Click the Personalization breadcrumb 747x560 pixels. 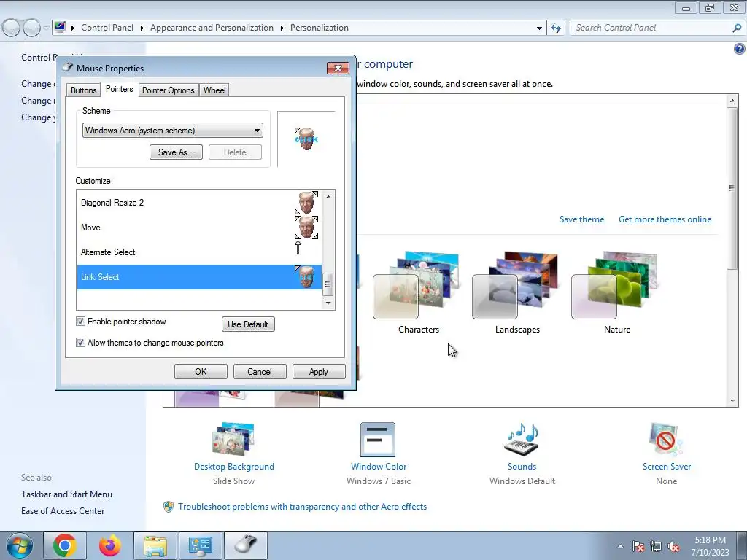coord(320,28)
